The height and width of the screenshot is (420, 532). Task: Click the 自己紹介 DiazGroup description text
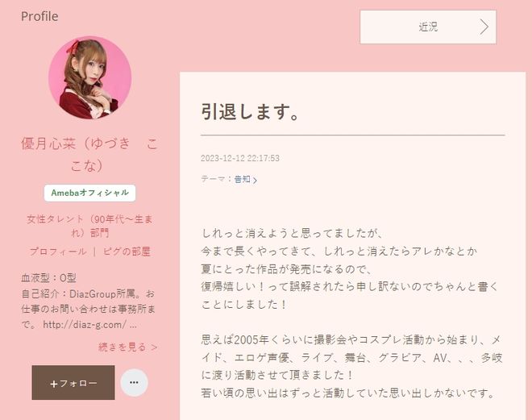[x=88, y=309]
